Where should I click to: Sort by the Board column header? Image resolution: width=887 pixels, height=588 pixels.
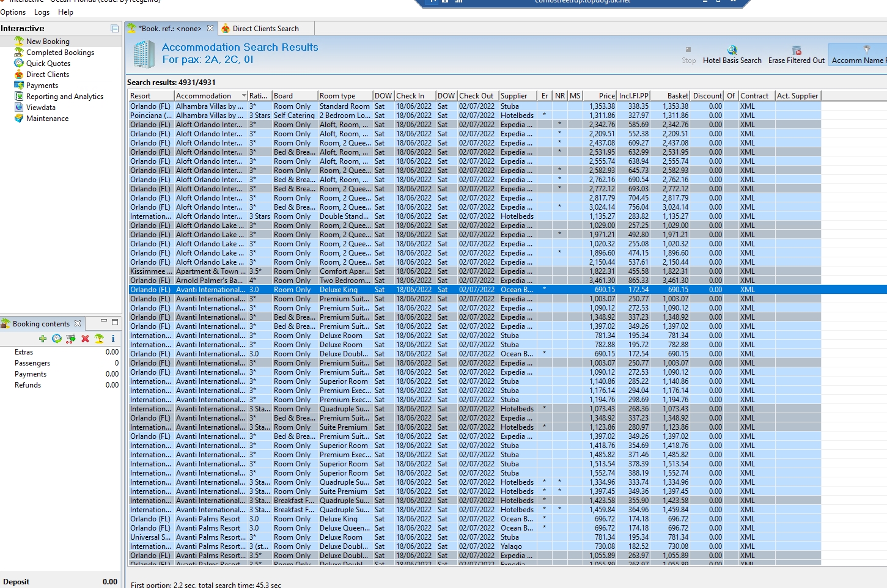[x=295, y=96]
